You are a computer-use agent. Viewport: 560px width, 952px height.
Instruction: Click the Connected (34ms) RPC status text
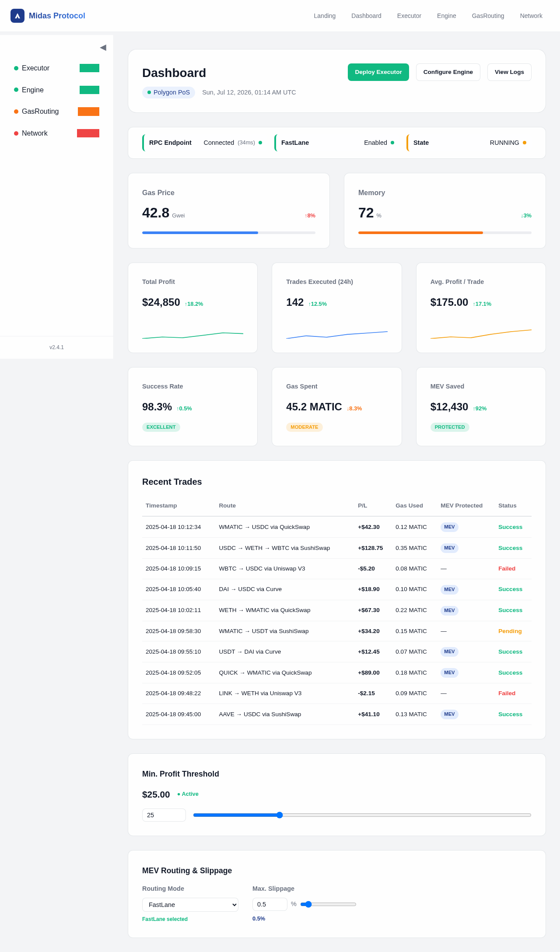point(229,143)
